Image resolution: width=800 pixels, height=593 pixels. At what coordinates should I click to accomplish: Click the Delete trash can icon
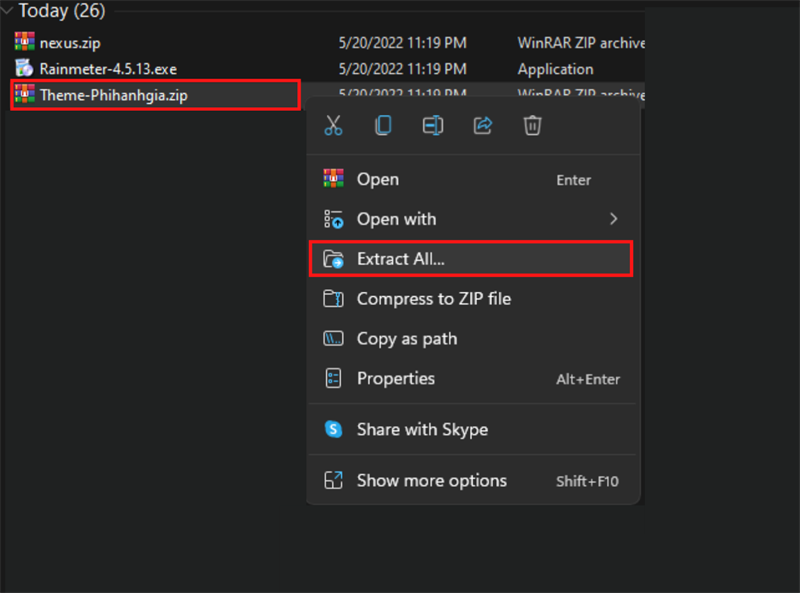point(533,125)
